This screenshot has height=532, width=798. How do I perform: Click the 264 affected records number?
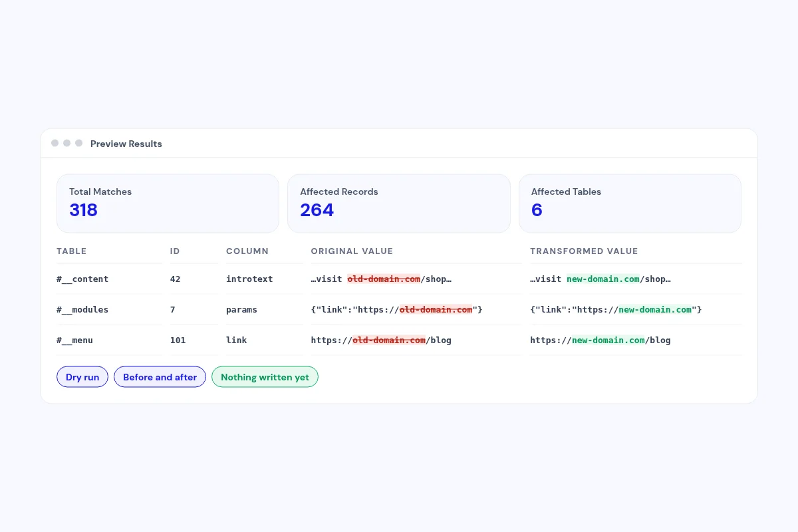317,210
